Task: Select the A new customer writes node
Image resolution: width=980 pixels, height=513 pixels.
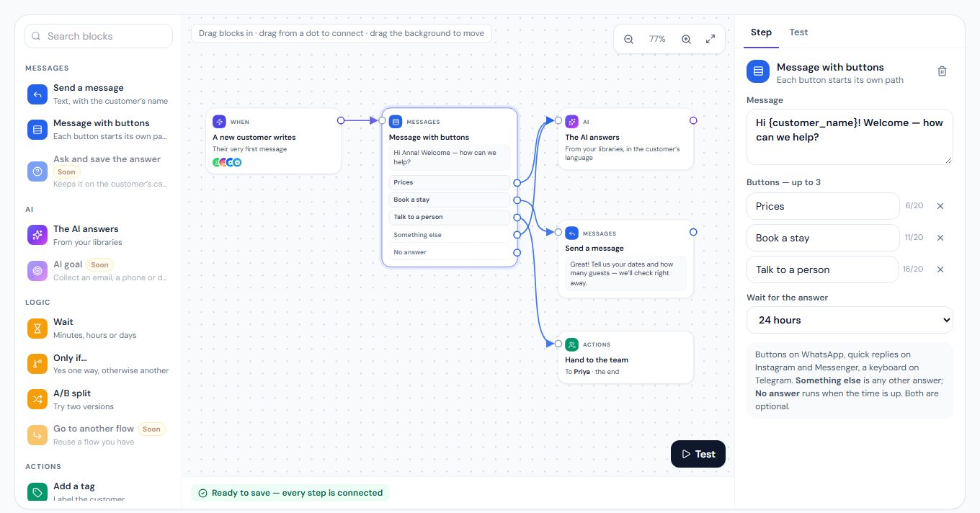Action: (x=273, y=141)
